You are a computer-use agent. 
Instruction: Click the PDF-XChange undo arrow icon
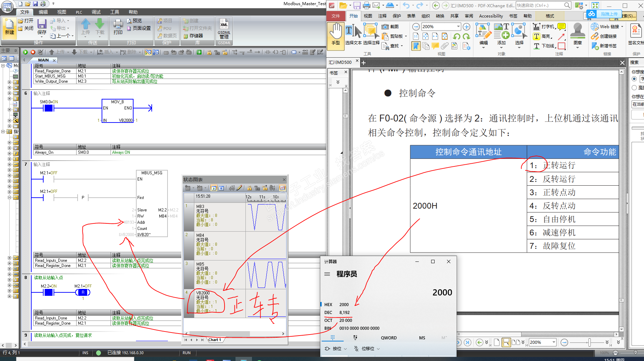pyautogui.click(x=406, y=5)
